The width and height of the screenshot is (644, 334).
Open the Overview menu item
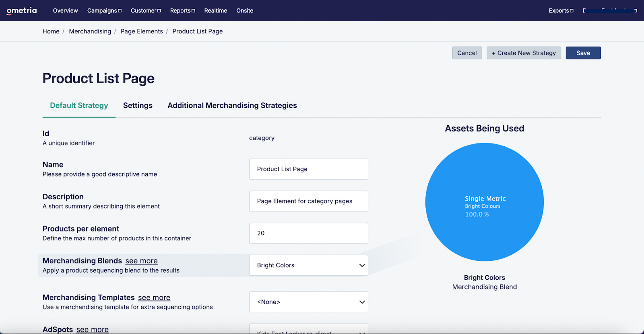pos(65,11)
